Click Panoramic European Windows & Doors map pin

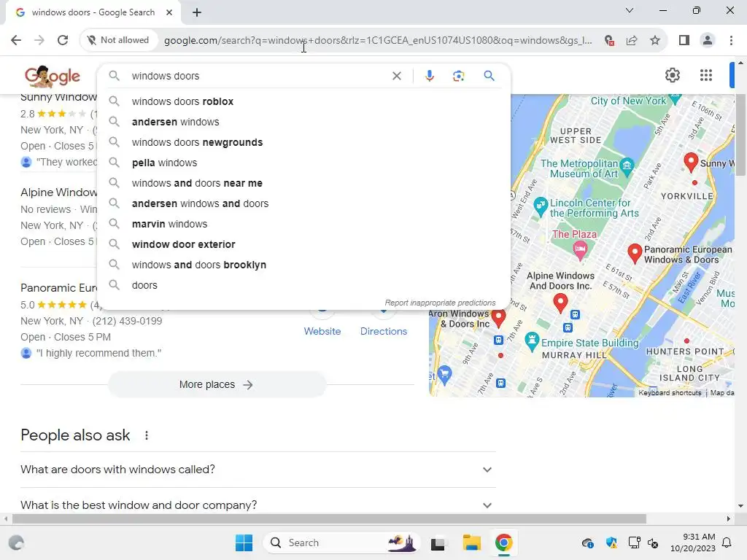pos(634,253)
